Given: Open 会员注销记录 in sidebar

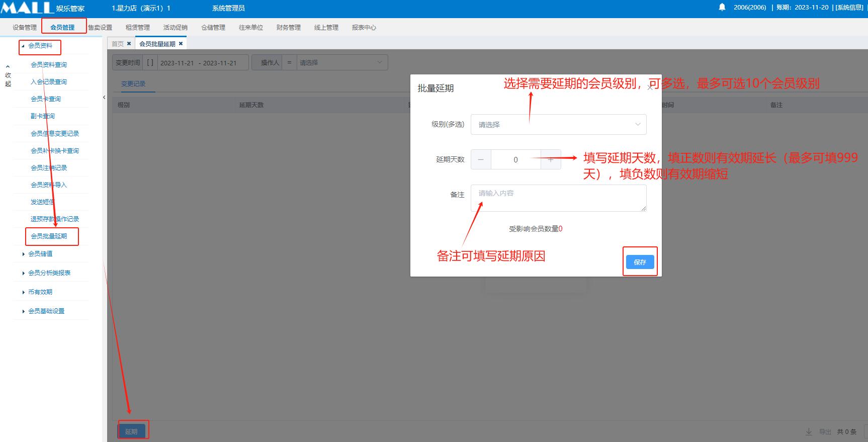Looking at the screenshot, I should click(49, 168).
